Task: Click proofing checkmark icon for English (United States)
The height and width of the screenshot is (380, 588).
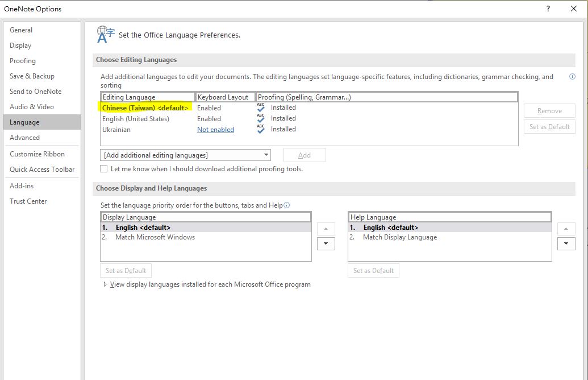Action: [261, 118]
